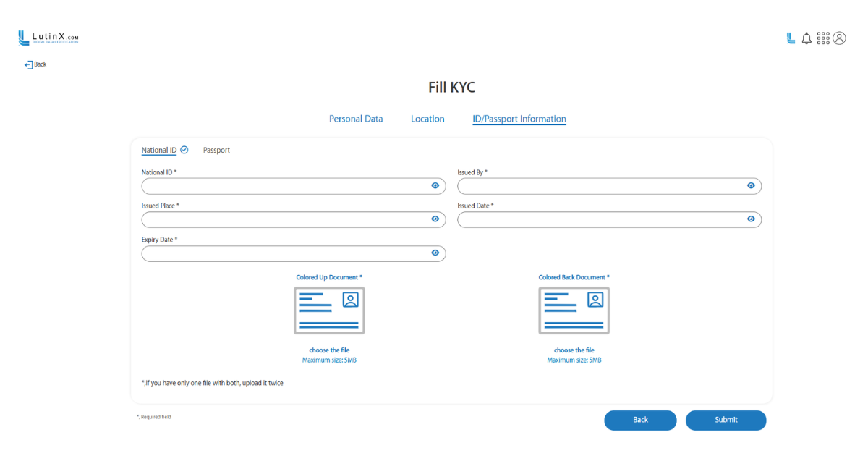Focus the National ID input field
This screenshot has width=868, height=456.
click(282, 186)
